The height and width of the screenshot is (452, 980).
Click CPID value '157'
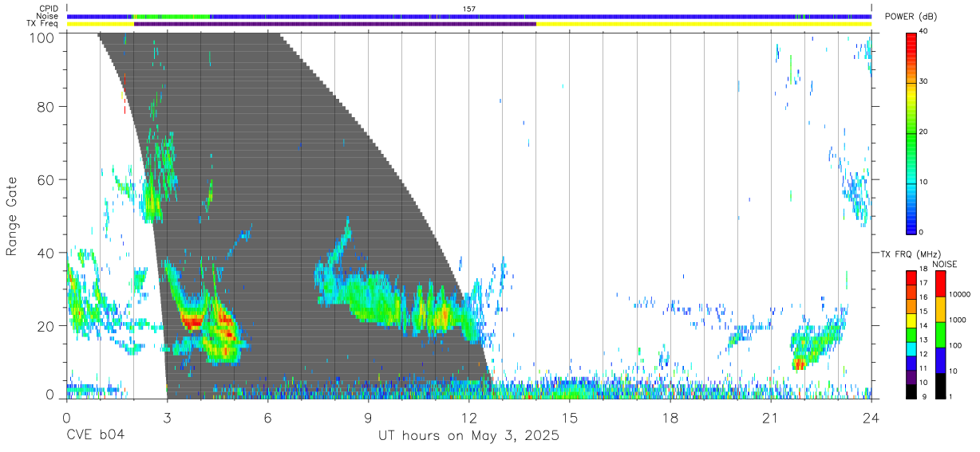[x=469, y=9]
